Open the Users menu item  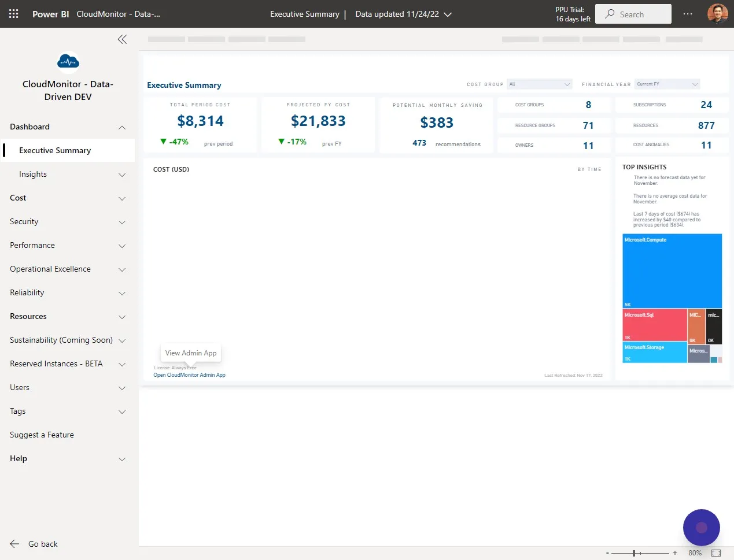(20, 387)
